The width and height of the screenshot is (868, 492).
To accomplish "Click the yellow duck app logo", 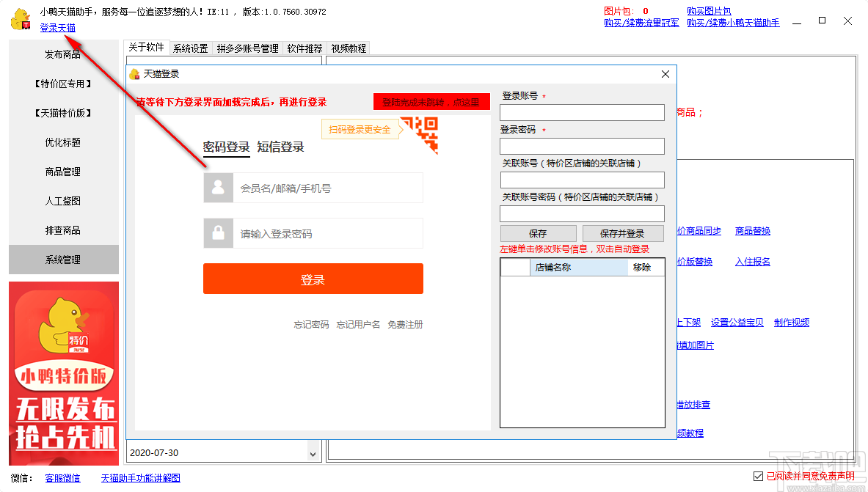I will [x=21, y=19].
